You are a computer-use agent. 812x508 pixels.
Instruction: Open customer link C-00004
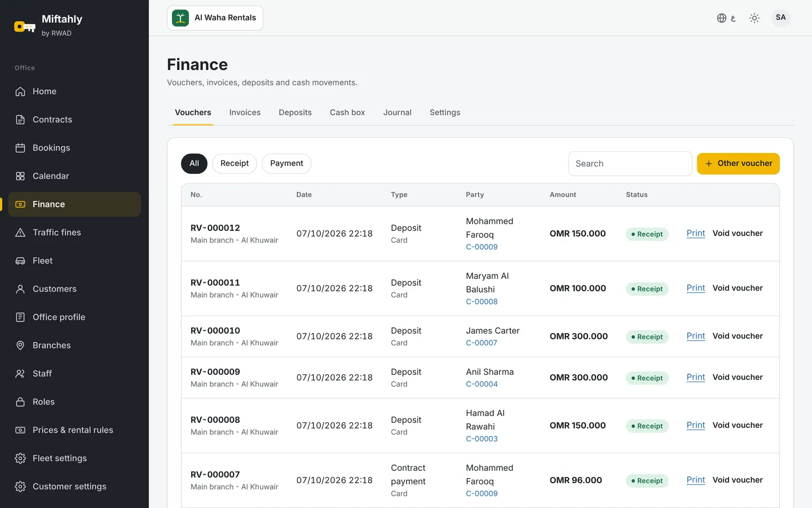tap(482, 384)
